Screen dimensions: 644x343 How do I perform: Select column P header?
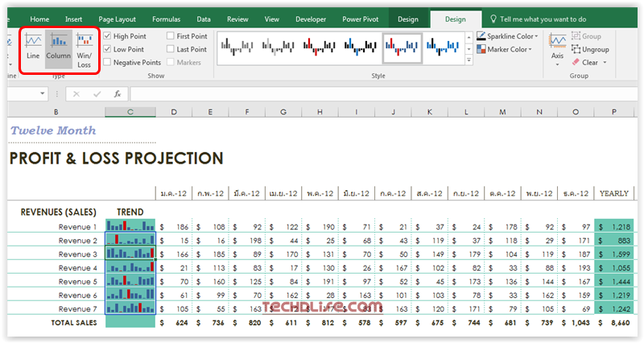[x=613, y=112]
